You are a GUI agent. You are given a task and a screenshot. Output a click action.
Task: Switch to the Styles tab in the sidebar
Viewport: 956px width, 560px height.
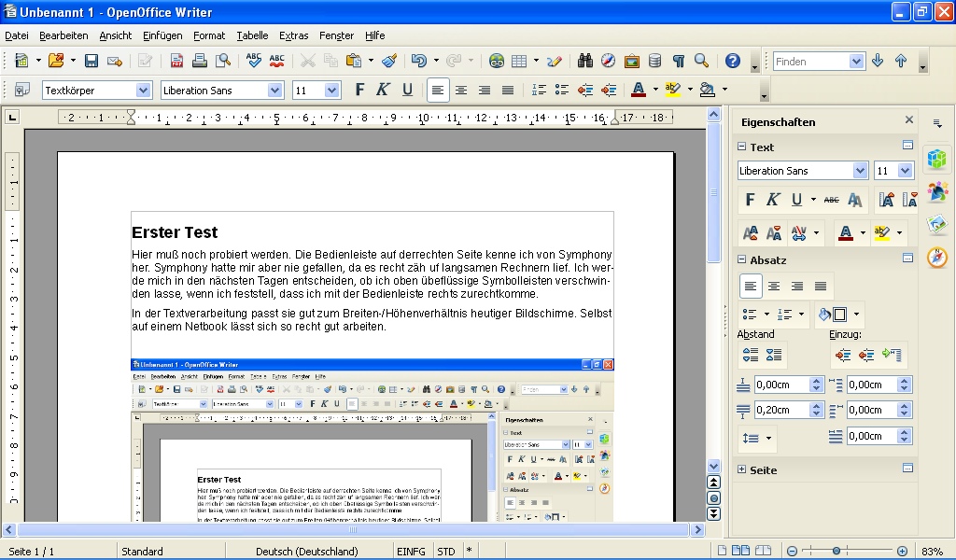[x=937, y=192]
